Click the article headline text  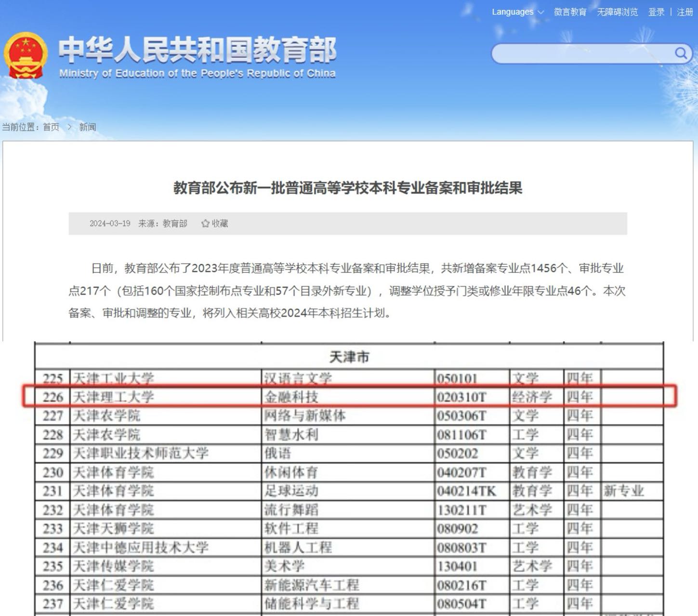(348, 188)
